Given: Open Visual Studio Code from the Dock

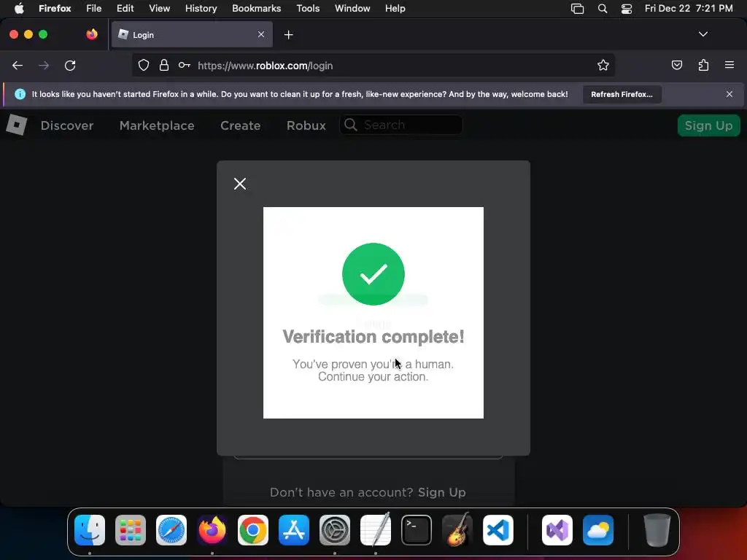Looking at the screenshot, I should point(498,530).
